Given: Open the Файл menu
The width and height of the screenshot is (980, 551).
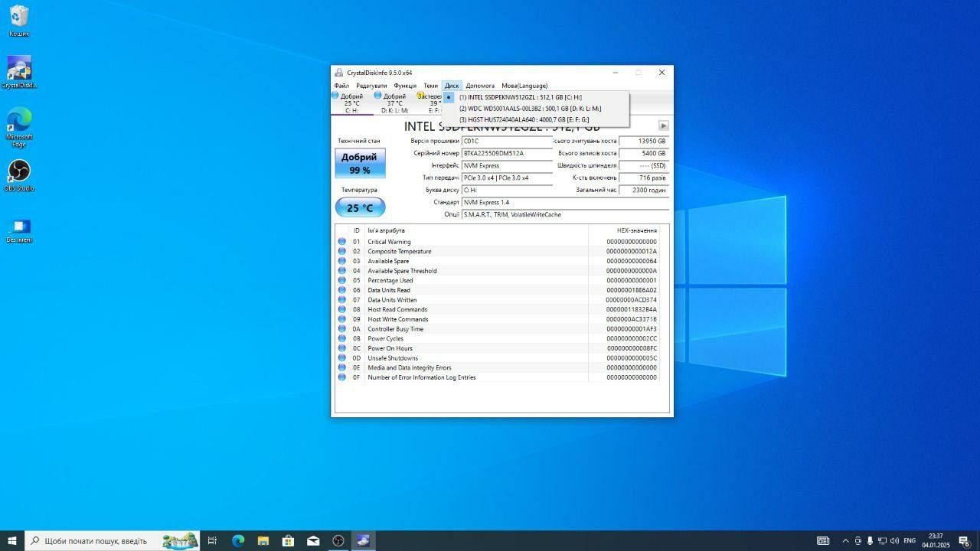Looking at the screenshot, I should [x=341, y=86].
